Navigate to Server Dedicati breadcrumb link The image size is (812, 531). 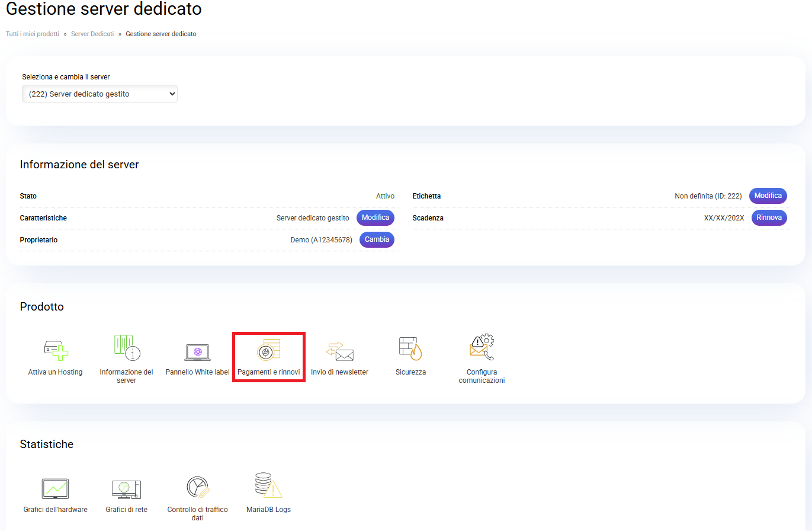(x=92, y=34)
